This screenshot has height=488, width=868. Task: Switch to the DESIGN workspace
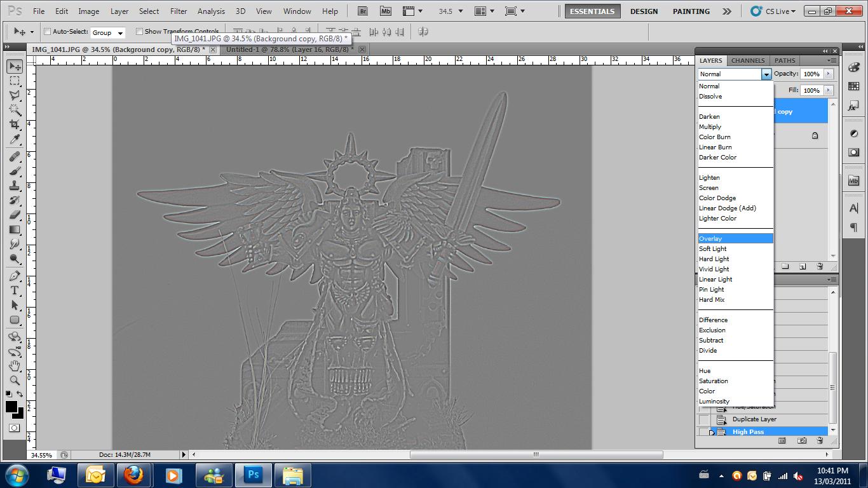click(644, 11)
